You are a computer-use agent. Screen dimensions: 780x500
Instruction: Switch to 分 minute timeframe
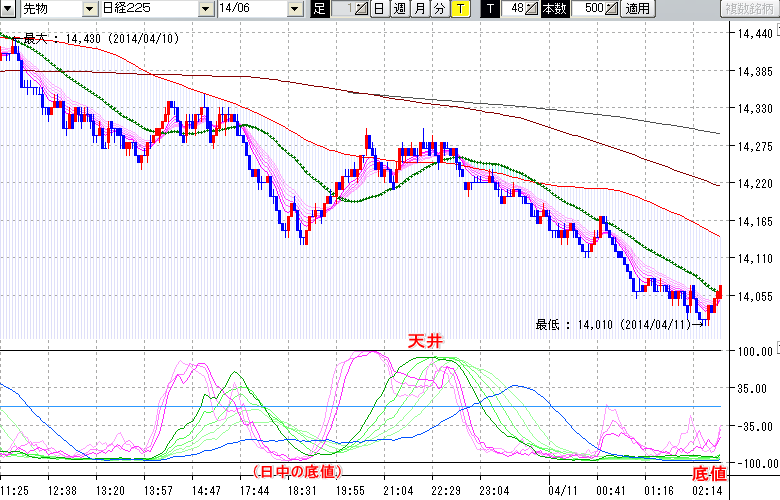[439, 9]
